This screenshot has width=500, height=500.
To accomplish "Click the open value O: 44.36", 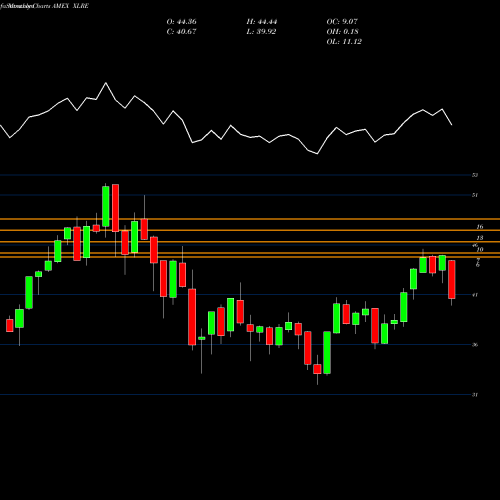I will pyautogui.click(x=181, y=22).
